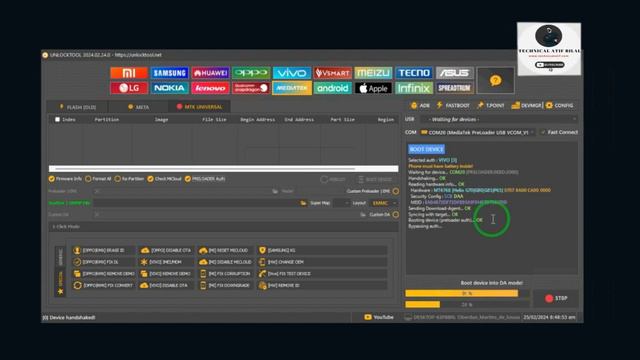Select the GENERIC vertical tab
Viewport: 640px width, 360px height.
[61, 257]
